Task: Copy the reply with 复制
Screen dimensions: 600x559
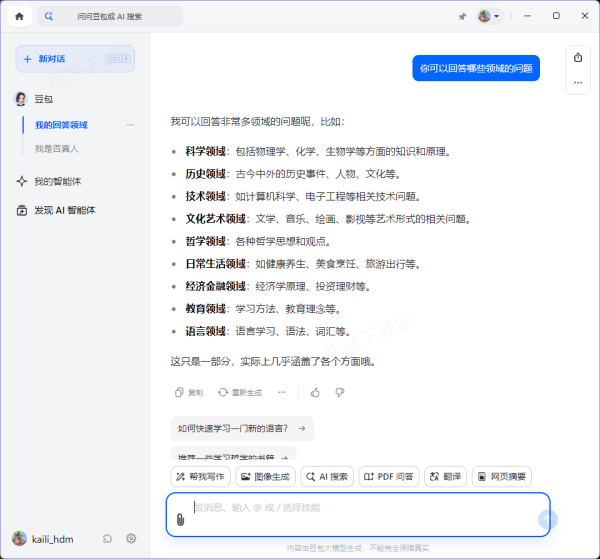Action: (x=189, y=393)
